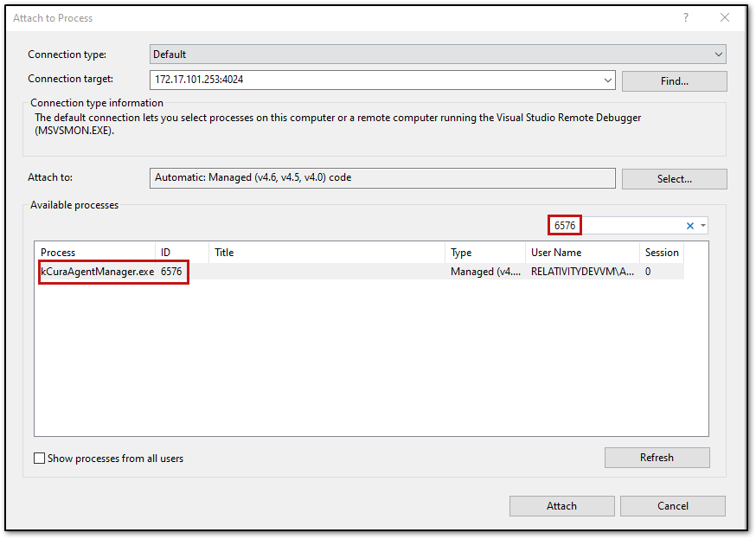Click the Attach button
Screen dimensions: 756x539
[x=561, y=506]
